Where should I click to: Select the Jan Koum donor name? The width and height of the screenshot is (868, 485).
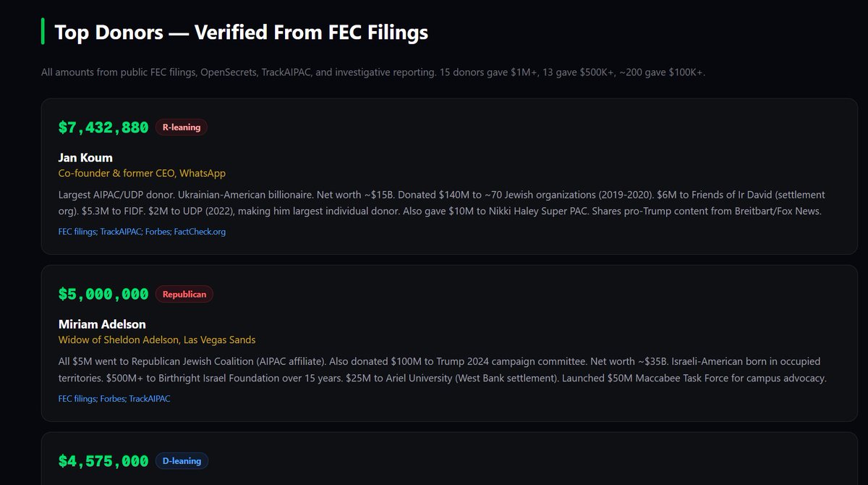(x=85, y=158)
